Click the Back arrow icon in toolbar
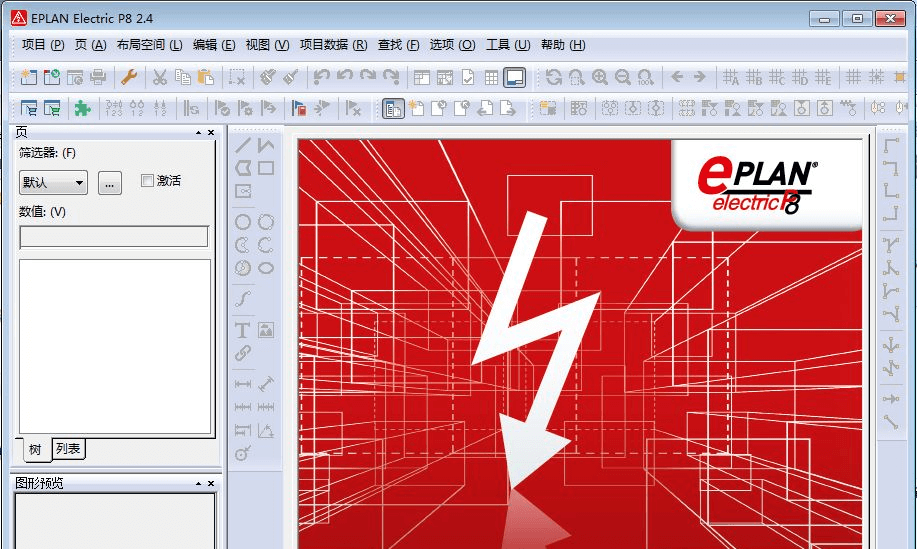The width and height of the screenshot is (917, 549). (677, 77)
